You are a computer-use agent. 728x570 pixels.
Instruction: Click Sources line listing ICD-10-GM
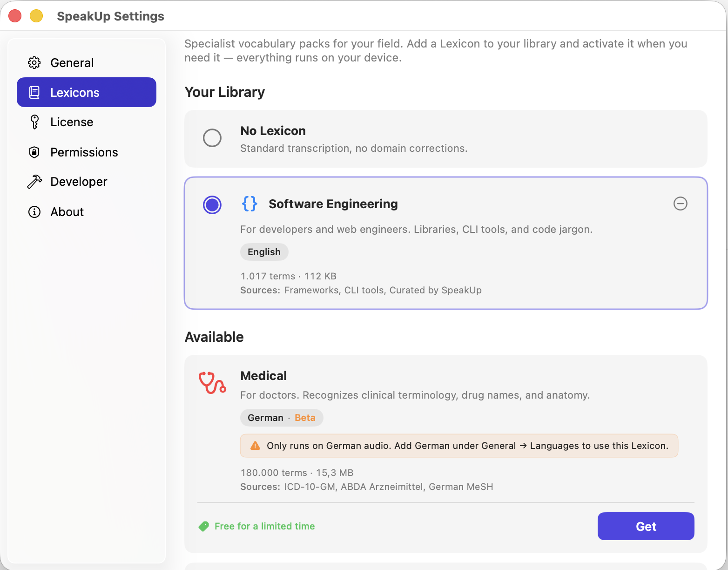[367, 487]
